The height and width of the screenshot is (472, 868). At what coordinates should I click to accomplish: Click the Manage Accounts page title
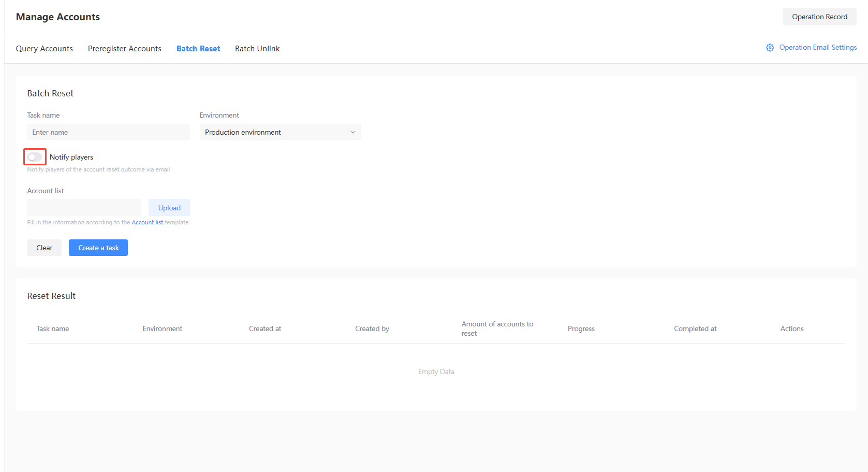click(x=58, y=17)
